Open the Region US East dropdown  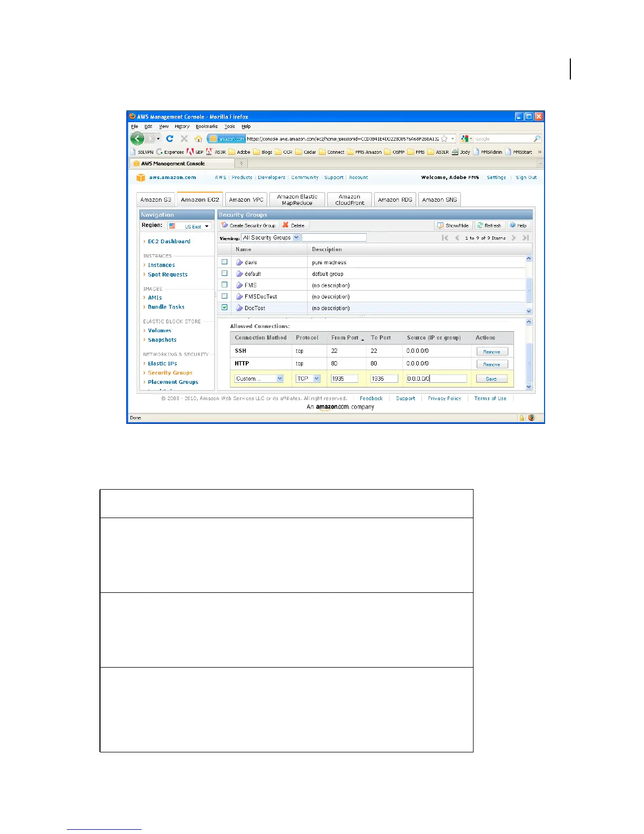189,226
